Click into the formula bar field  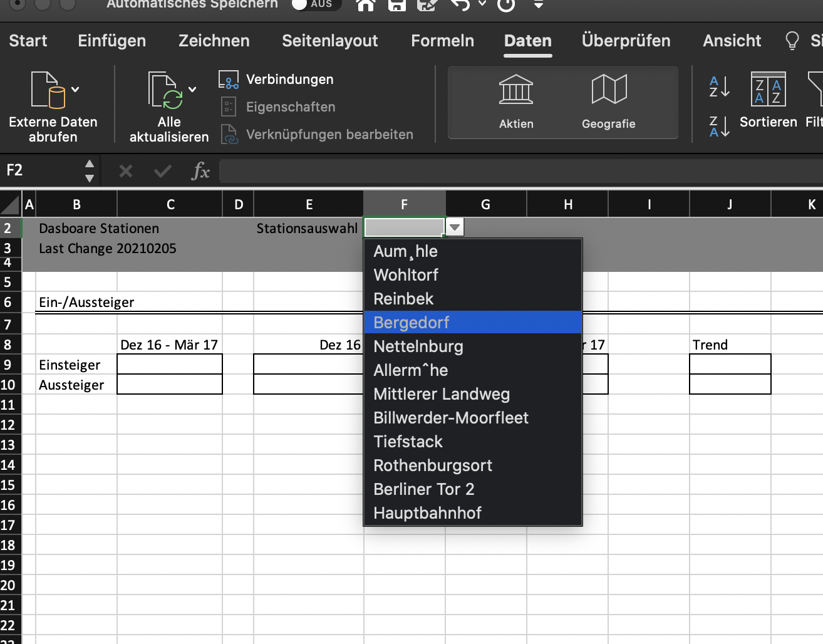(x=520, y=170)
